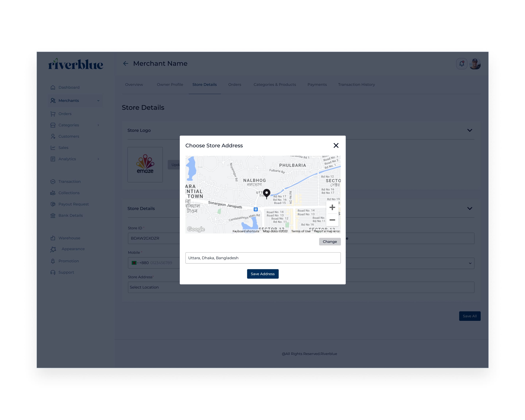Open the user profile avatar
Image resolution: width=525 pixels, height=420 pixels.
[x=475, y=64]
